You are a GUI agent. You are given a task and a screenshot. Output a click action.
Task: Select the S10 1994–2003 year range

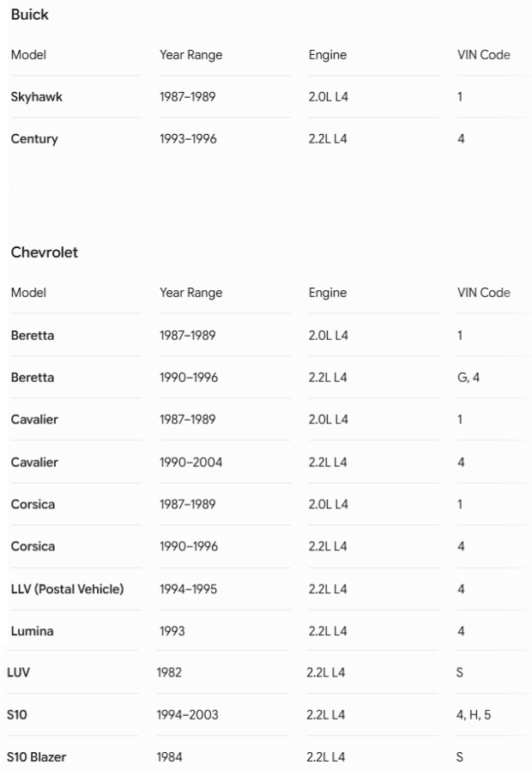coord(187,715)
